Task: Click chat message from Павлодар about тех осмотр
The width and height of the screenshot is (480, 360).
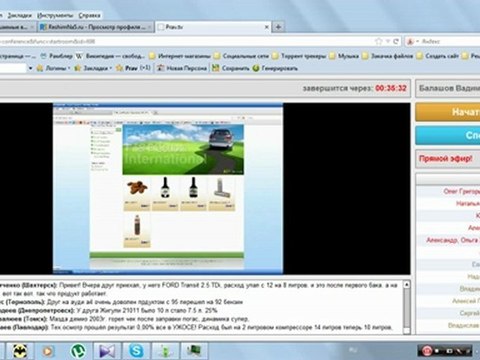Action: pyautogui.click(x=196, y=327)
